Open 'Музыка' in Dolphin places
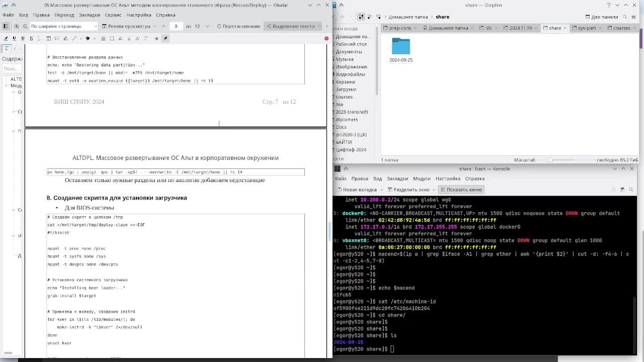Screen dimensions: 644x362 coord(345,59)
